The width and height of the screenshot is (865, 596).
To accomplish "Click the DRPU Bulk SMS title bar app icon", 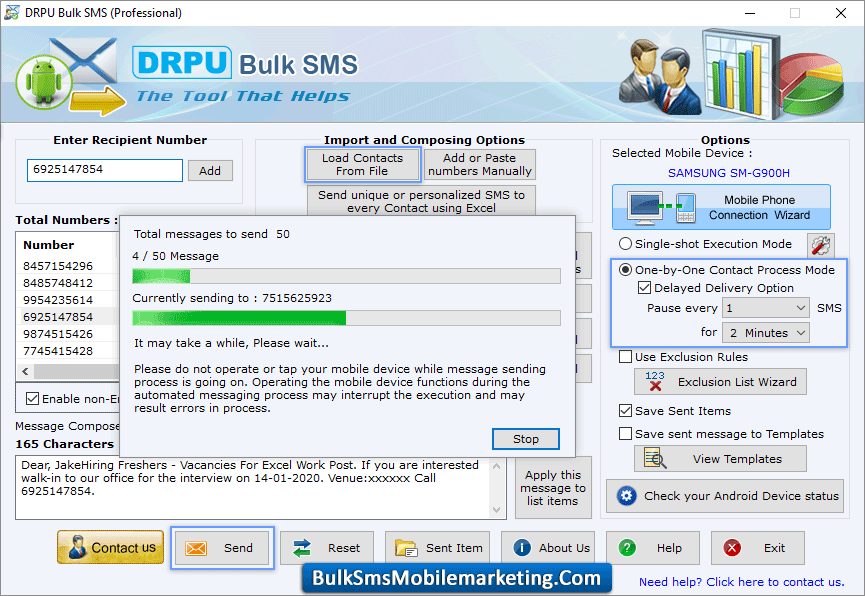I will point(11,12).
